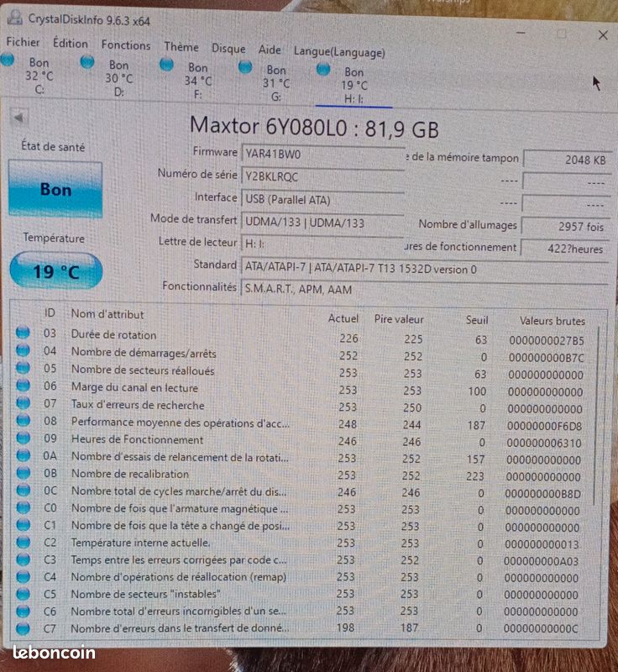The height and width of the screenshot is (672, 618).
Task: Click status icon for C2 Température interne
Action: (x=24, y=542)
